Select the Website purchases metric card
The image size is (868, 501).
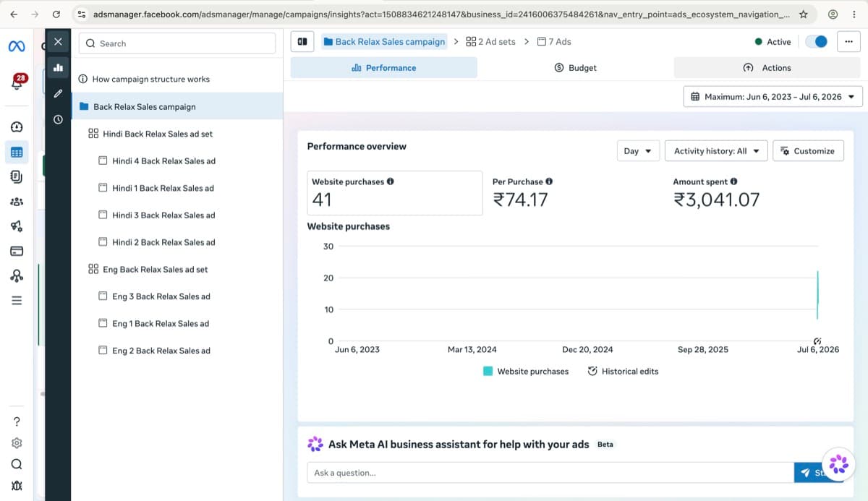pos(395,193)
